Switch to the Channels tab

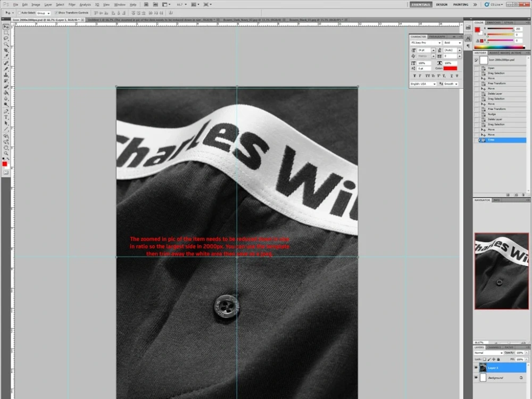[494, 347]
